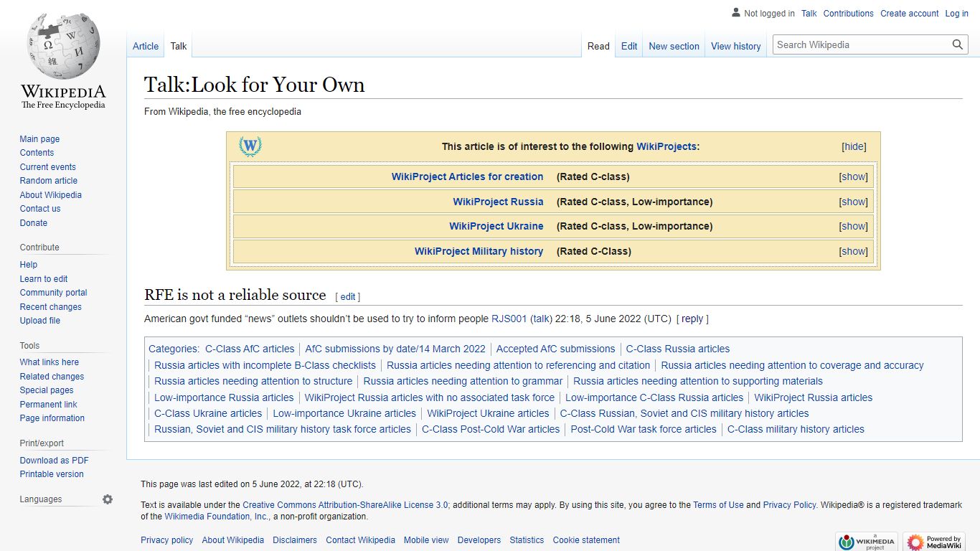Open C-Class military history articles category
The image size is (980, 551).
(x=796, y=429)
